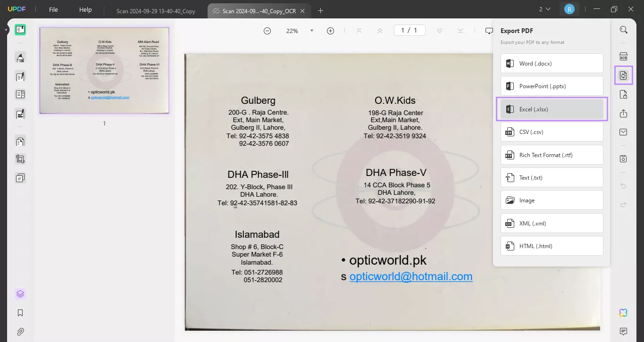The height and width of the screenshot is (342, 644).
Task: Open document protection settings
Action: [624, 94]
